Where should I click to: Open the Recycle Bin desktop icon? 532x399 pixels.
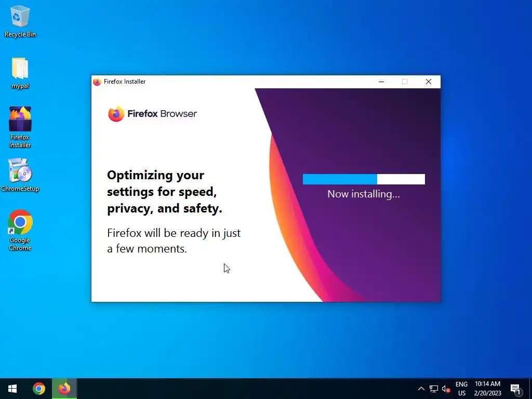click(20, 21)
